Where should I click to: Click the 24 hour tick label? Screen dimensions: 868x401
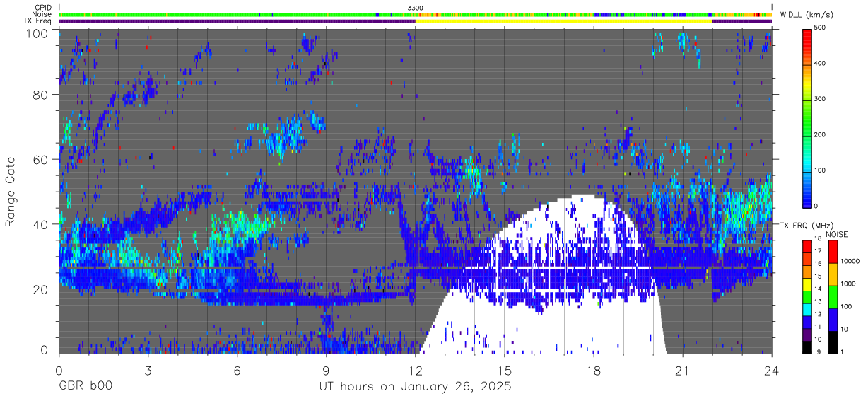(x=771, y=371)
